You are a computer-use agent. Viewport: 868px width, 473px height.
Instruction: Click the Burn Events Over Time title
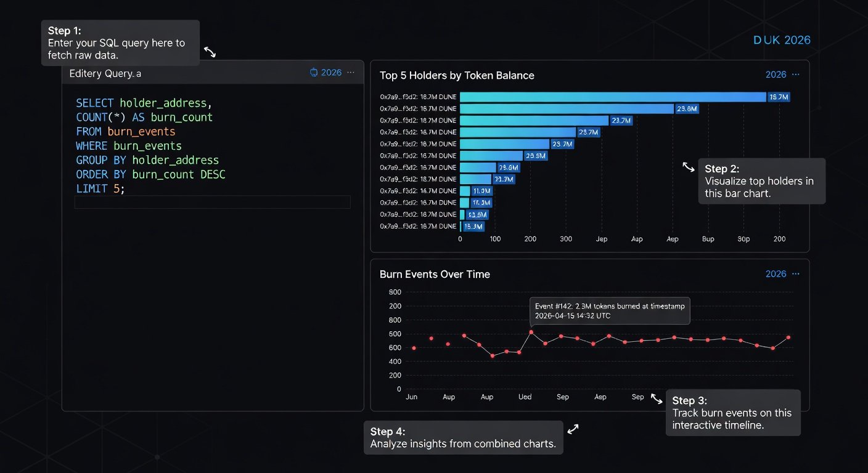click(x=435, y=274)
